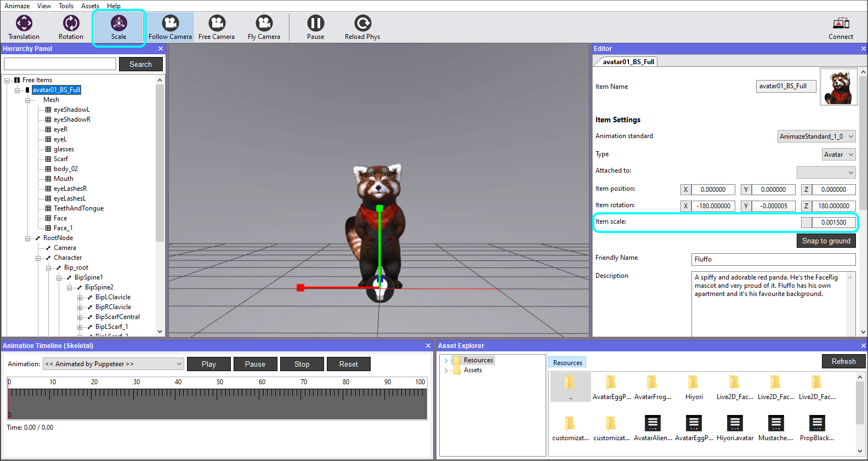Click the Pause toolbar icon
This screenshot has width=868, height=461.
coord(315,27)
